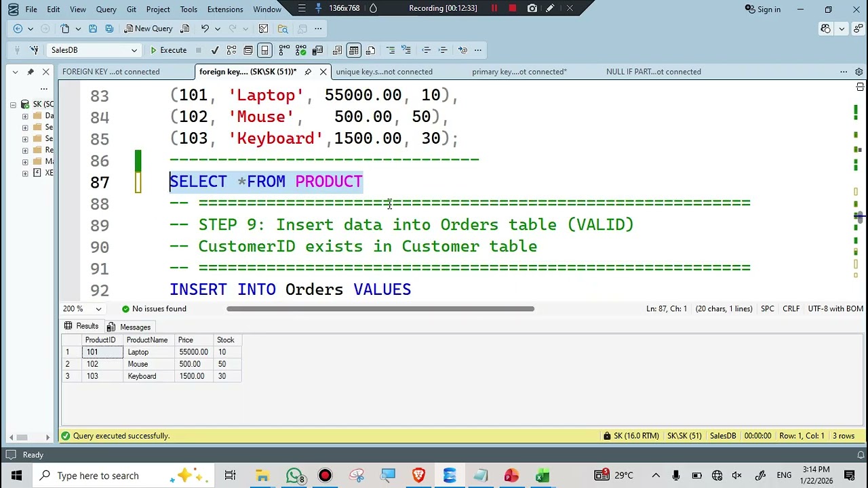Open File Explorer from the taskbar
868x488 pixels.
click(x=262, y=476)
